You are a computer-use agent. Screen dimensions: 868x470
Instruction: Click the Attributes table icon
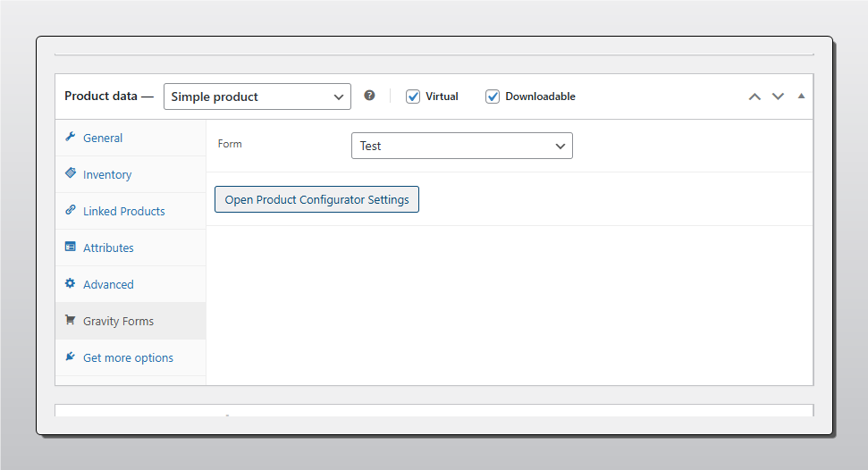point(71,248)
